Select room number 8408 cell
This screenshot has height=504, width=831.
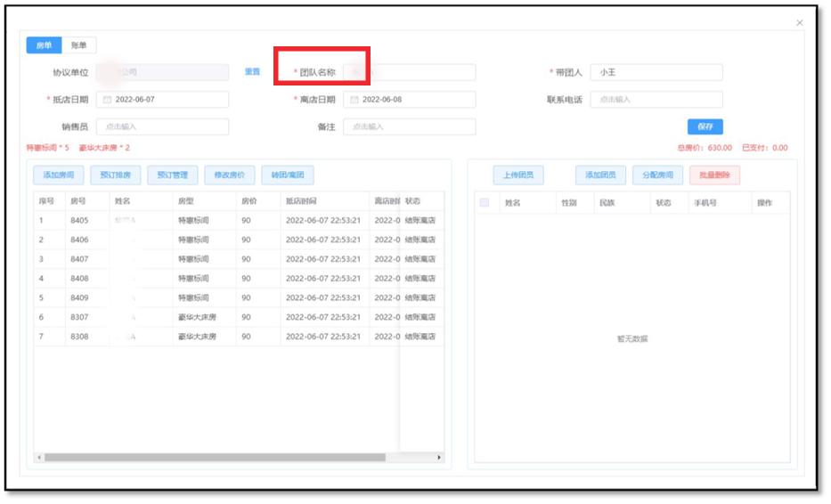click(79, 278)
